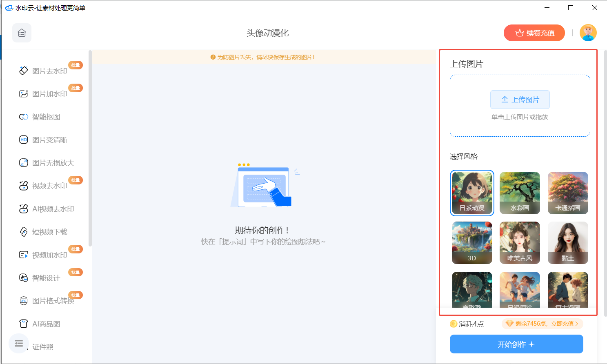Click 批量 badge on 图片去水印
This screenshot has width=607, height=364.
[76, 65]
